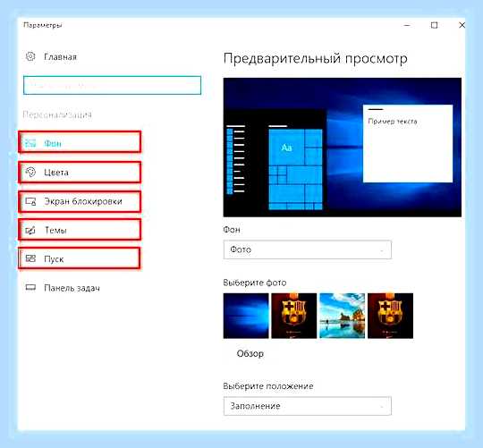483x448 pixels.
Task: Choose the last Barcelona crest thumbnail
Action: coord(390,316)
